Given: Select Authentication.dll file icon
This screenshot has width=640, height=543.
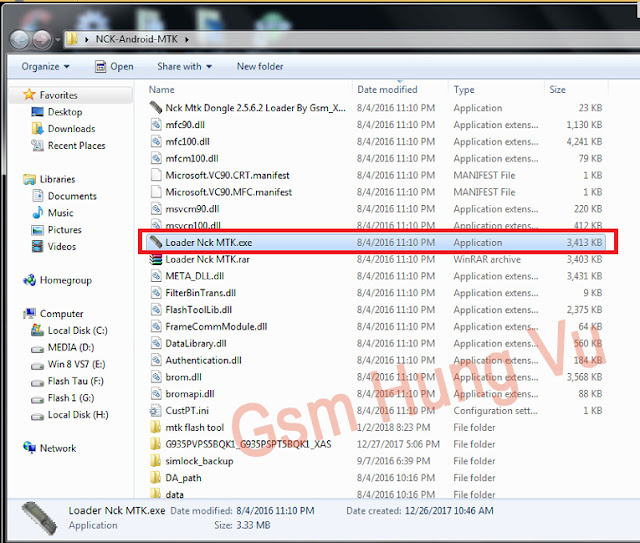Looking at the screenshot, I should click(156, 360).
